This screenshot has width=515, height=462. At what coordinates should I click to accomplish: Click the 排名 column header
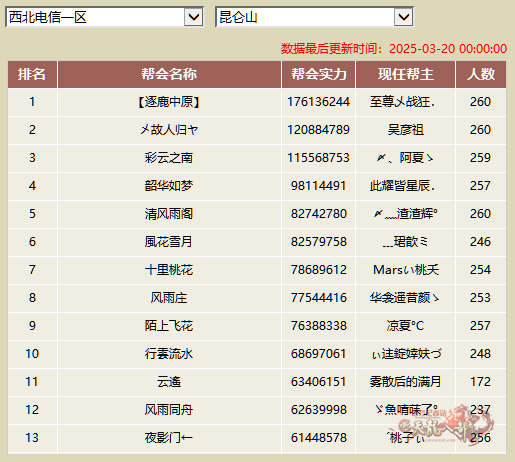click(x=32, y=74)
